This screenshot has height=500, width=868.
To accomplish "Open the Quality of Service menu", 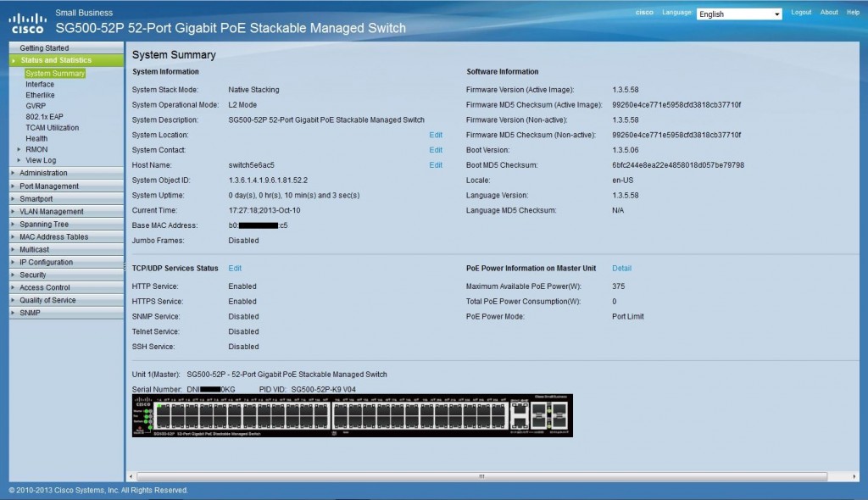I will (x=66, y=300).
